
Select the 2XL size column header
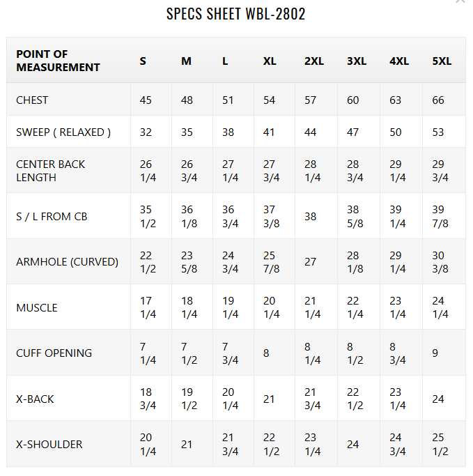click(314, 61)
